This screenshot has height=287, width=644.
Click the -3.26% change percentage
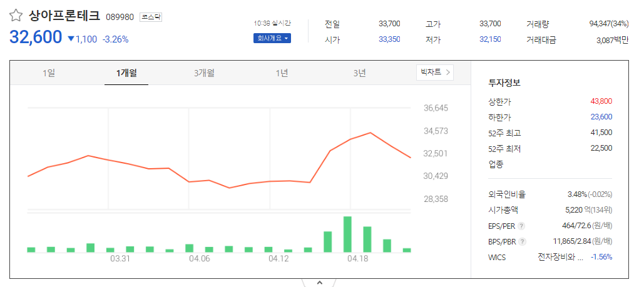pyautogui.click(x=115, y=40)
